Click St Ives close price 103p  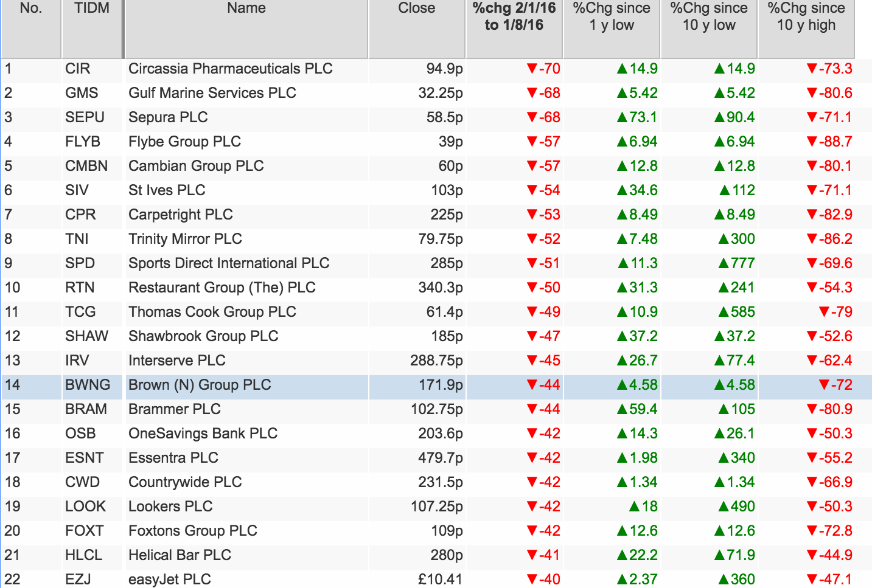tap(447, 190)
